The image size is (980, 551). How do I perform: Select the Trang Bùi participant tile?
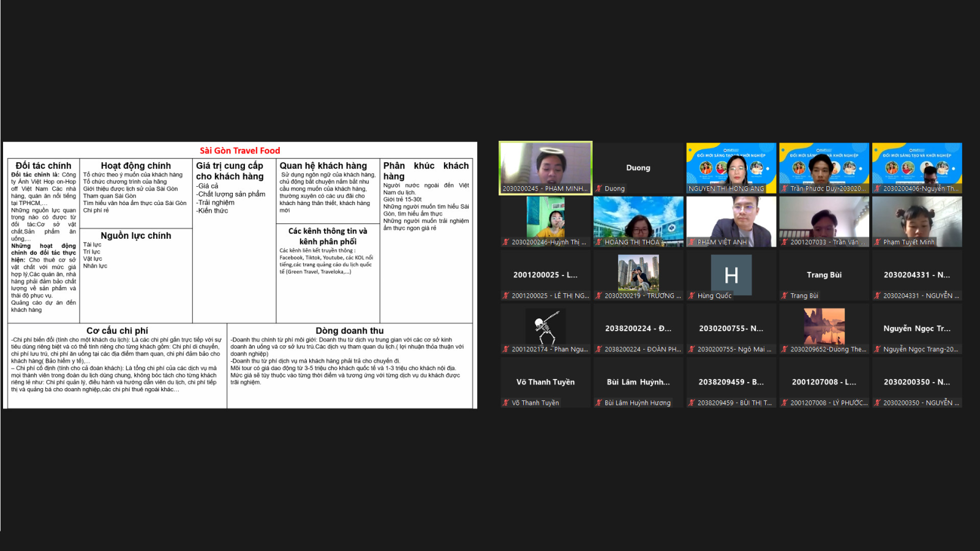tap(824, 275)
